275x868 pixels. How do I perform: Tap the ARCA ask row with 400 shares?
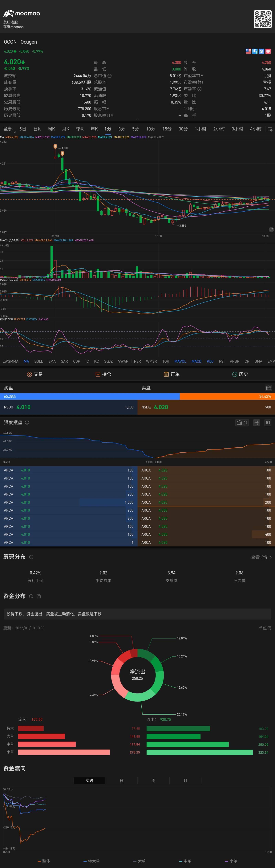[206, 534]
